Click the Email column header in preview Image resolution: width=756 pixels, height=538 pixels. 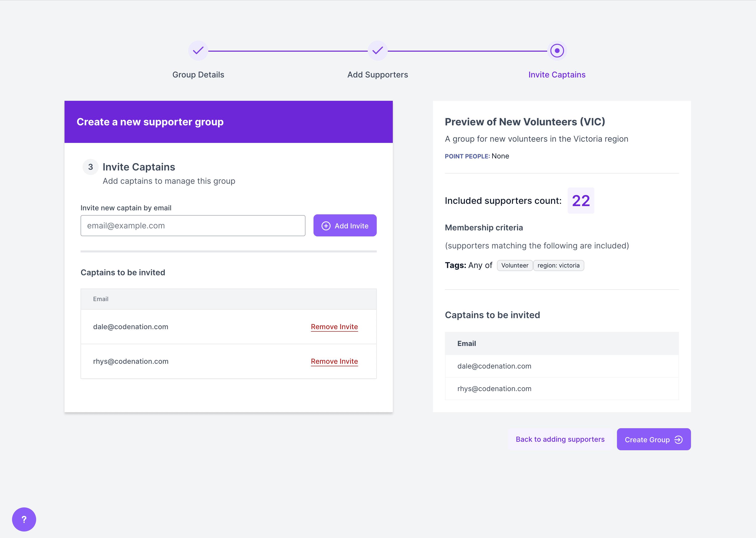[x=466, y=343]
